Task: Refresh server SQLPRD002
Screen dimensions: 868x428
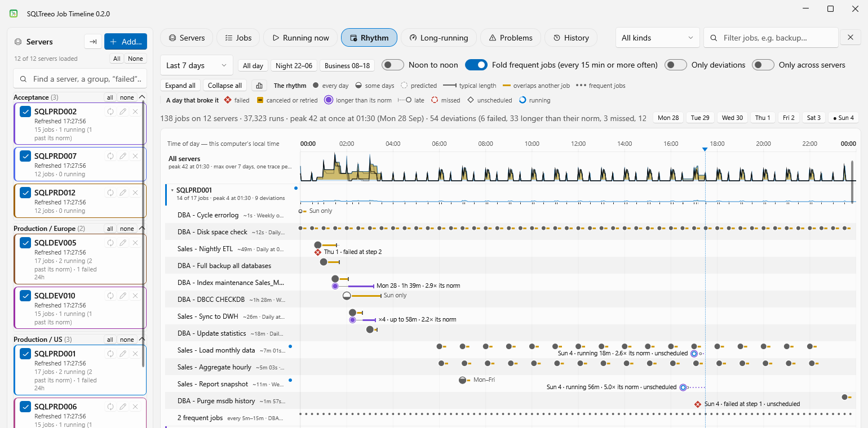Action: pyautogui.click(x=110, y=112)
